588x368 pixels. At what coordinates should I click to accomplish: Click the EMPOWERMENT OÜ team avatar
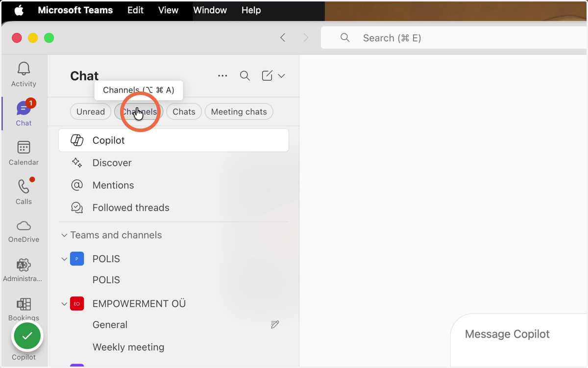pos(77,304)
